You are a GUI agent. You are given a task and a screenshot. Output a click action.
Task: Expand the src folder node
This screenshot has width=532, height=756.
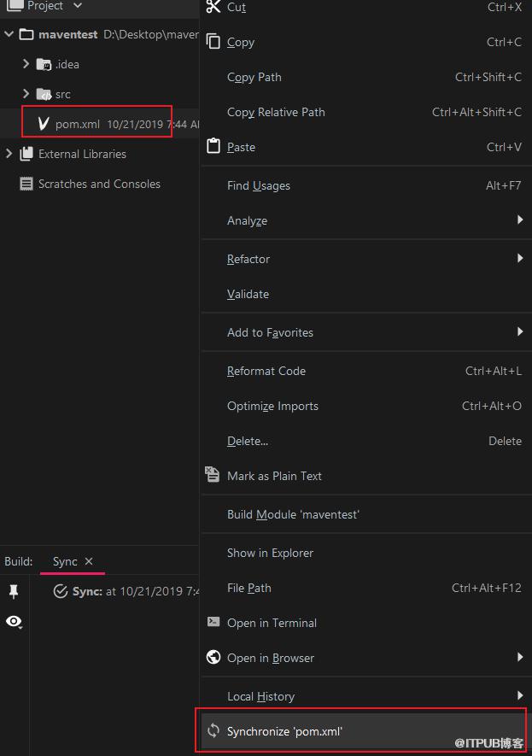tap(26, 93)
